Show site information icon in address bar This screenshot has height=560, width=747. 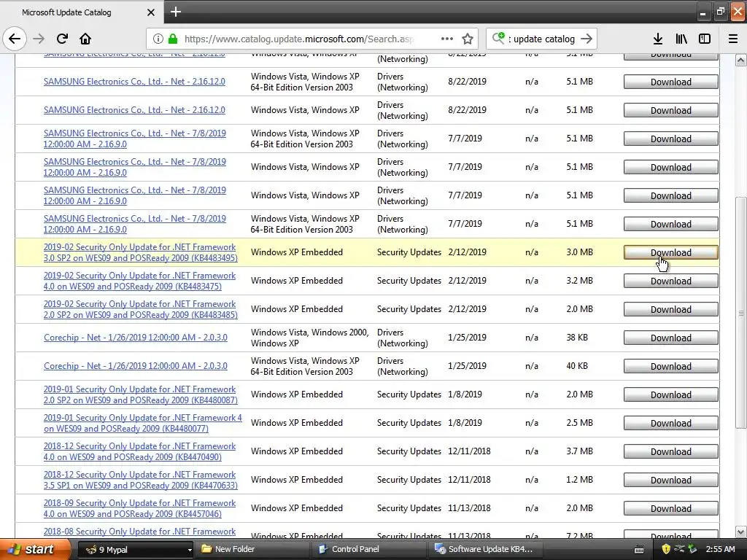pos(158,39)
